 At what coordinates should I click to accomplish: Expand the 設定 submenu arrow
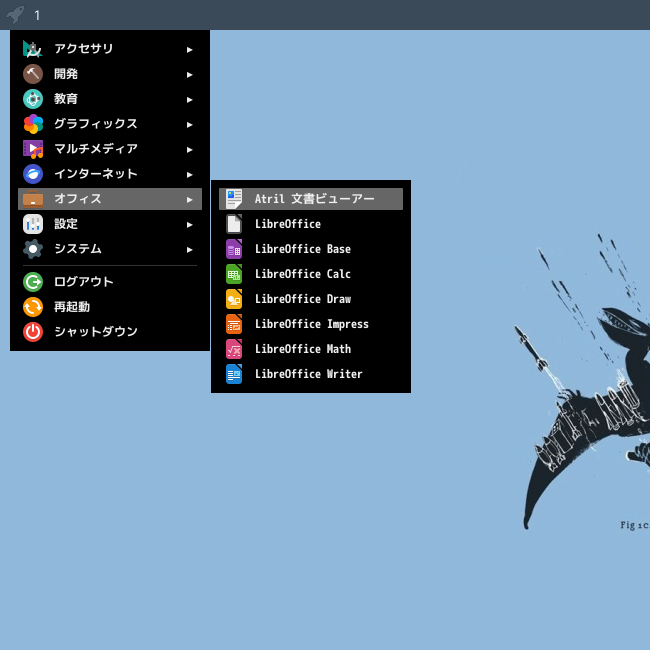(189, 224)
